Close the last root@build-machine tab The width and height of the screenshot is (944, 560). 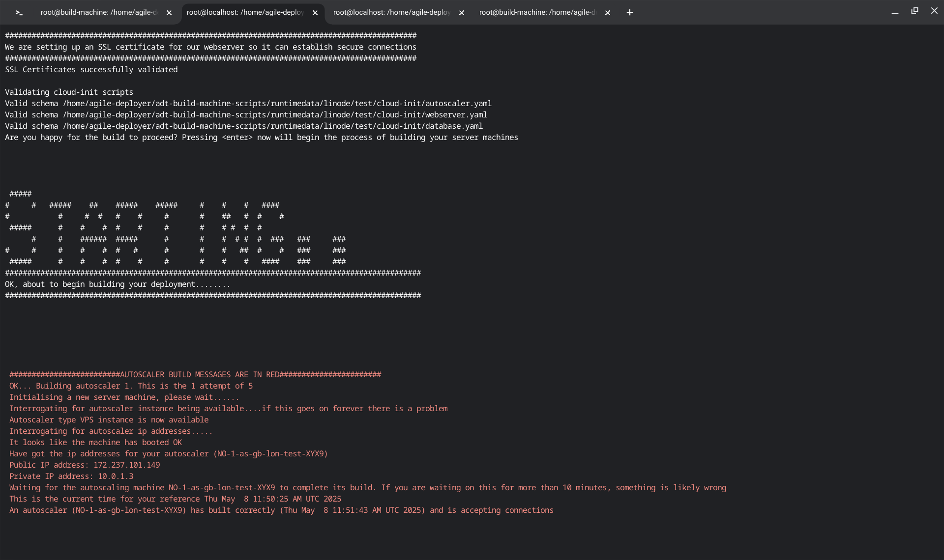click(x=608, y=13)
